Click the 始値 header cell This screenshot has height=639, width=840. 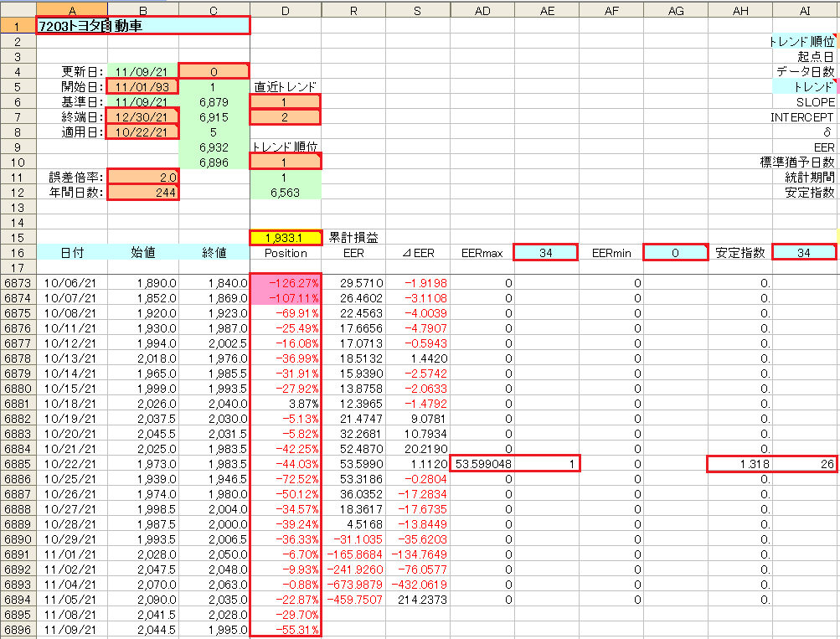(143, 253)
